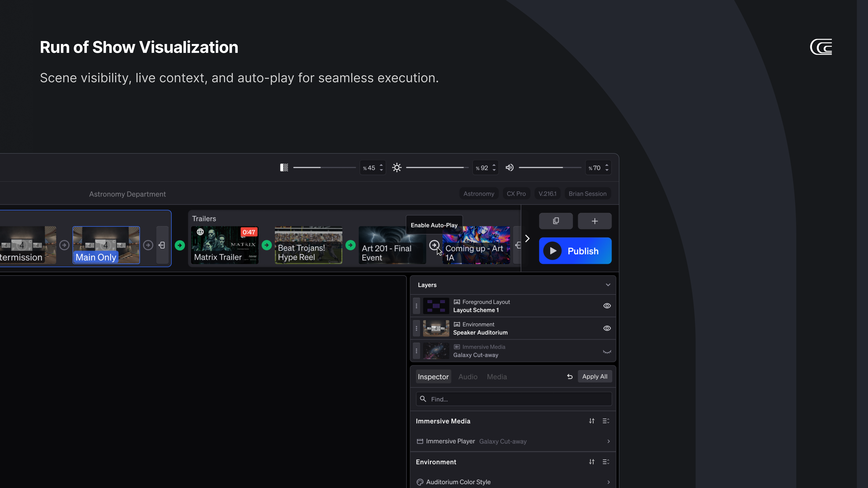This screenshot has height=488, width=868.
Task: Mute audio via the speaker icon
Action: pyautogui.click(x=509, y=167)
